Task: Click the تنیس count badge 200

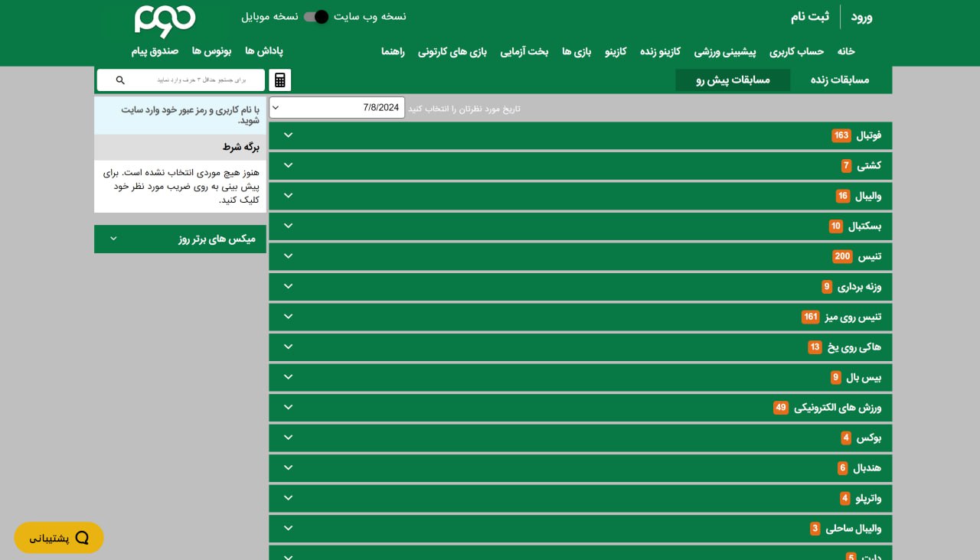Action: click(842, 256)
